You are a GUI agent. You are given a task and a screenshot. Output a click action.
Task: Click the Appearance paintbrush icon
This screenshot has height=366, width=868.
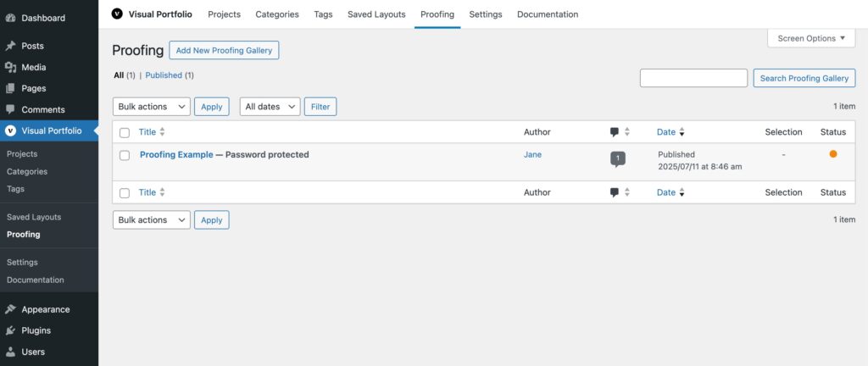(x=10, y=309)
